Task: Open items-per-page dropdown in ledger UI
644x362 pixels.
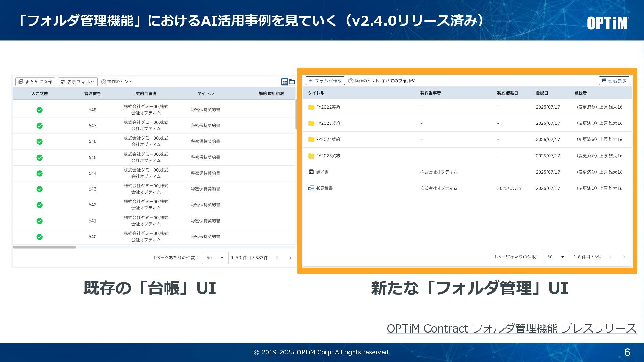Action: tap(215, 258)
